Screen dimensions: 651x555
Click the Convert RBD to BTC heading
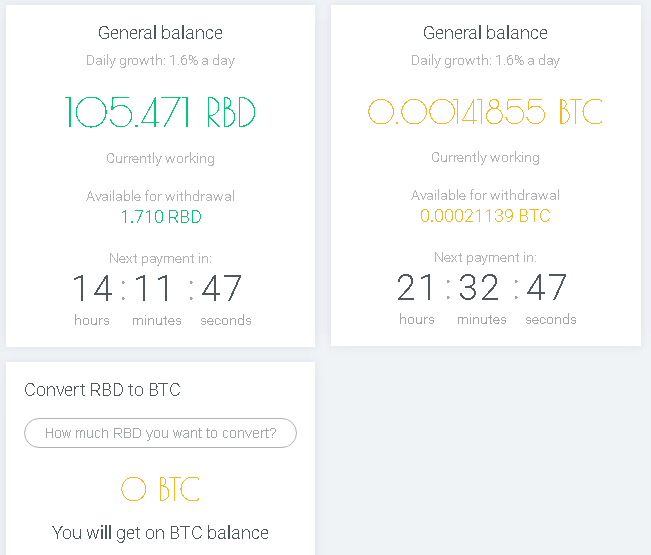[102, 390]
